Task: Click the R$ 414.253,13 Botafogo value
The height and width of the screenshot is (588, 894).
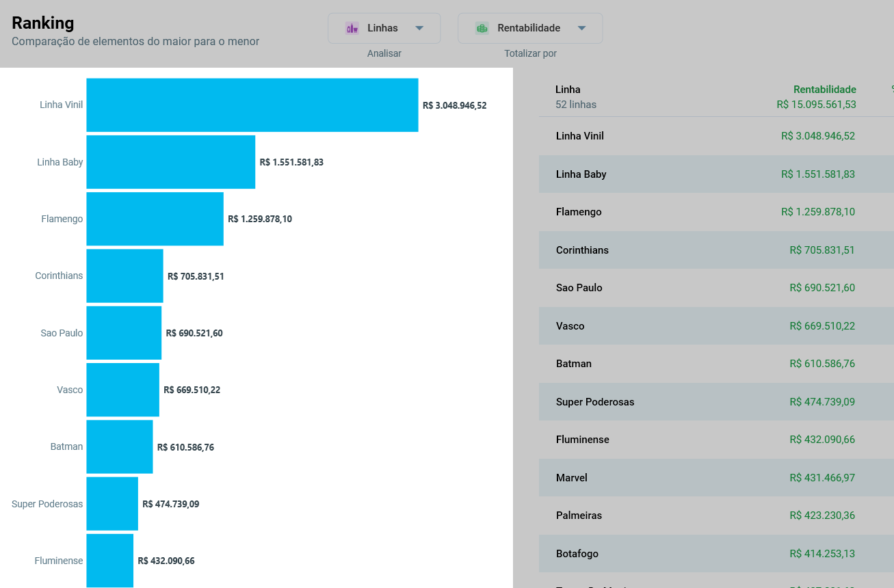Action: 822,554
